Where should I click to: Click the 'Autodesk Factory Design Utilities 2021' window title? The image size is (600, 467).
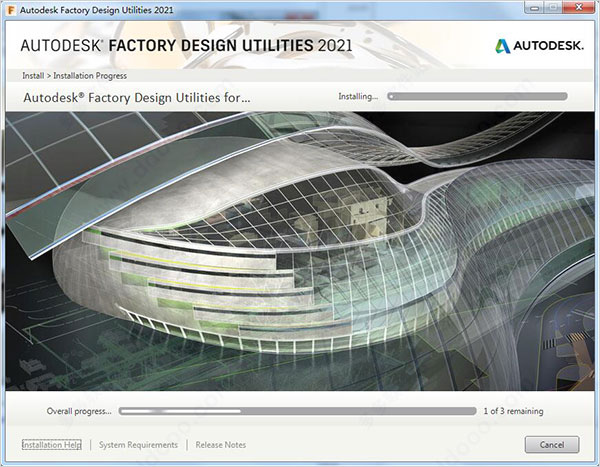click(x=96, y=10)
